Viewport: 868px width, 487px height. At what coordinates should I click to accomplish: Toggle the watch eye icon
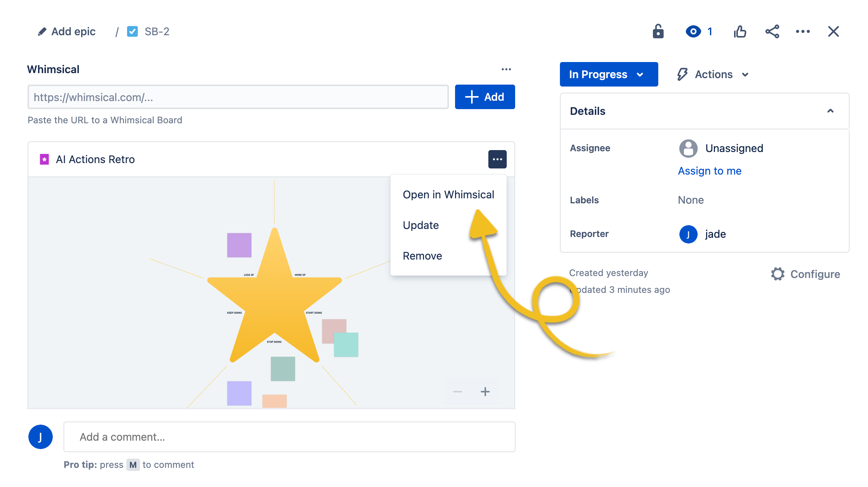pyautogui.click(x=693, y=31)
